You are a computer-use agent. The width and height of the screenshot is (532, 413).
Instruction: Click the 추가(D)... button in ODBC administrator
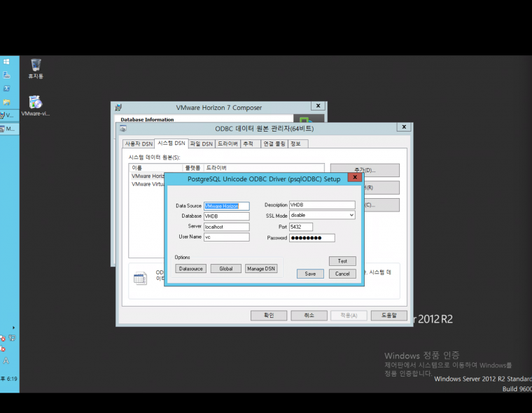click(x=365, y=170)
